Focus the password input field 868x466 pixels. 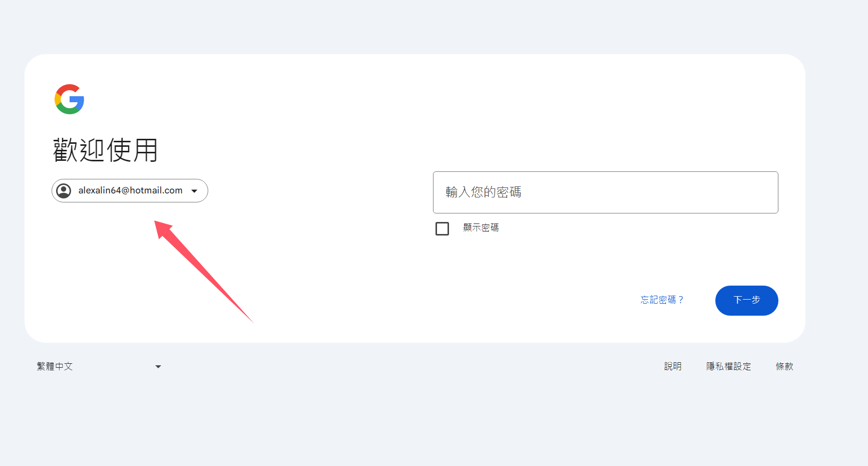point(605,192)
